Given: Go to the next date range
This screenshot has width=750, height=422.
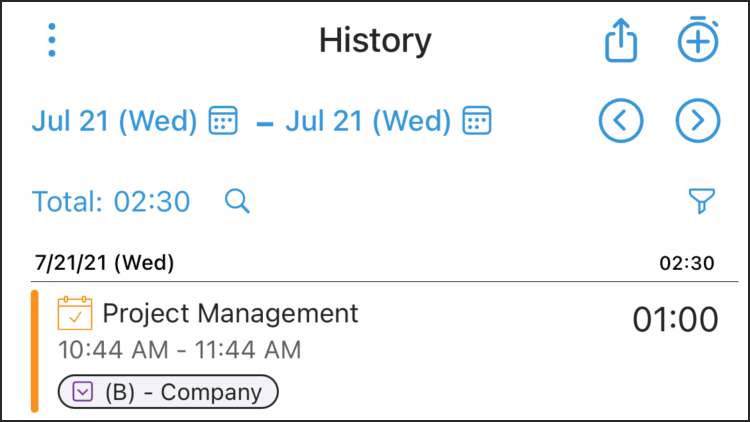Looking at the screenshot, I should pyautogui.click(x=697, y=121).
